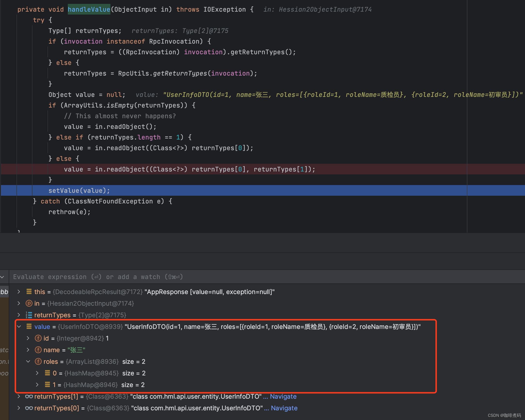Screen dimensions: 525x420
Task: Collapse the value UserInfoDTO node
Action: (19, 327)
